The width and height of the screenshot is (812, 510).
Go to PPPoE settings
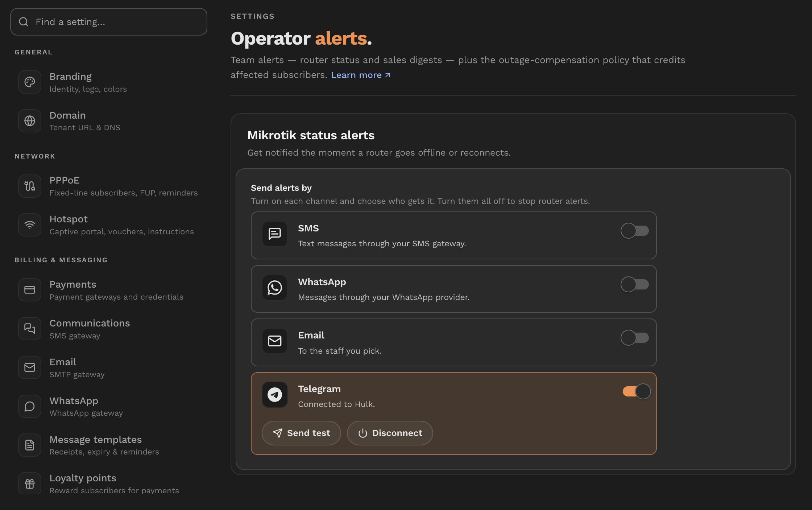tap(109, 186)
